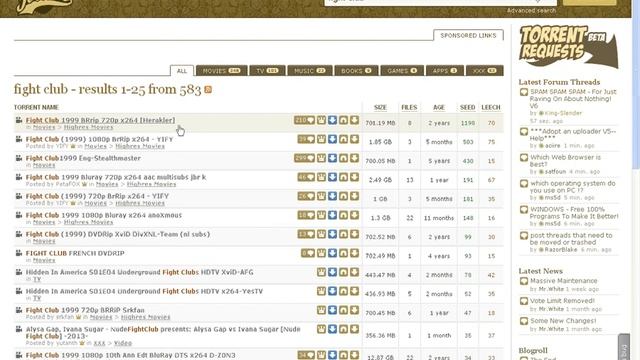Click '11 months' age of anoXmous torrent
640x360 pixels.
[x=439, y=218]
